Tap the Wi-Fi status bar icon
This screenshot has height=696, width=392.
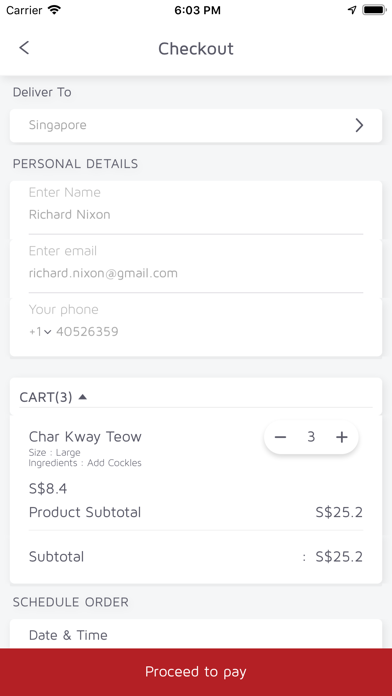tap(54, 10)
